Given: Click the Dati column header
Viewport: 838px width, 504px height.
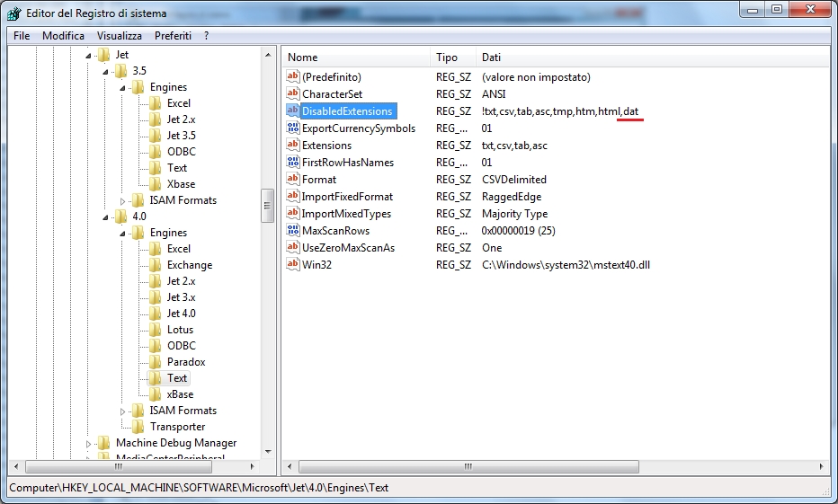Looking at the screenshot, I should coord(652,57).
